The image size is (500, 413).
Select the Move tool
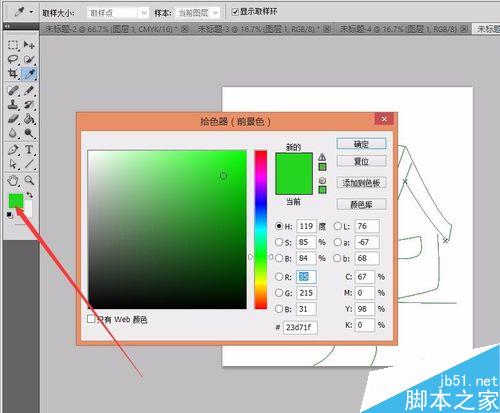point(29,45)
